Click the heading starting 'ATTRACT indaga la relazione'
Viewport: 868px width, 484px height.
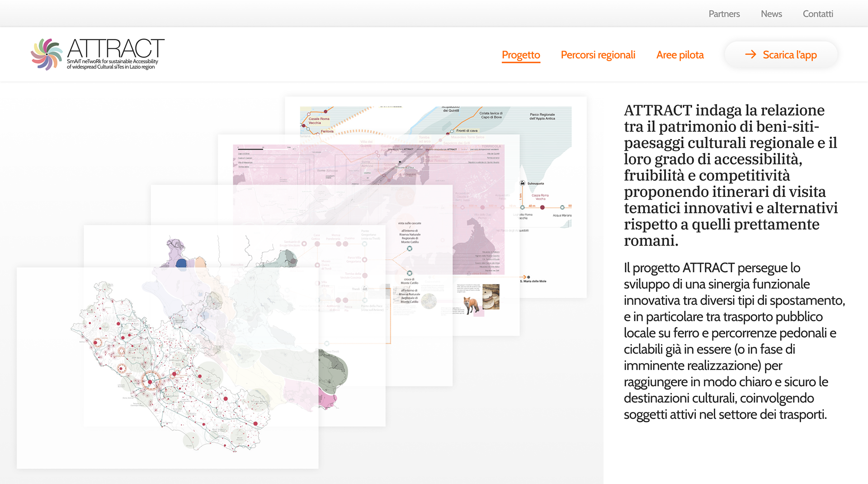coord(731,176)
